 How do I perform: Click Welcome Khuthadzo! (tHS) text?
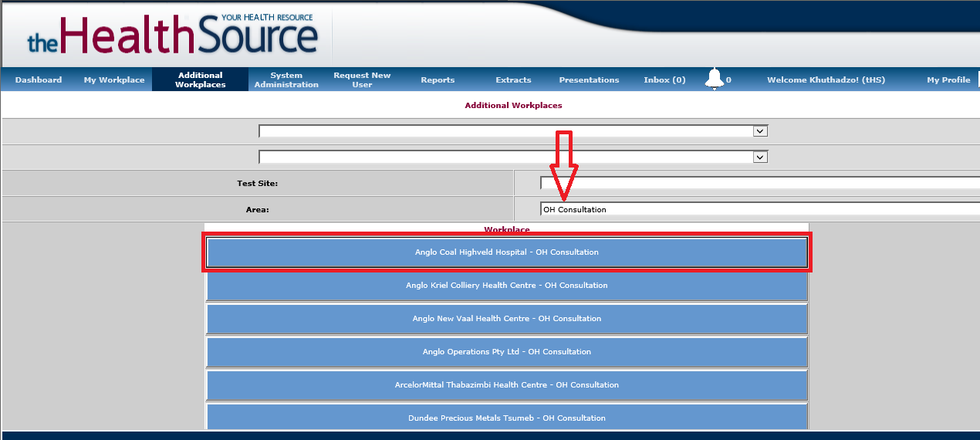[826, 80]
